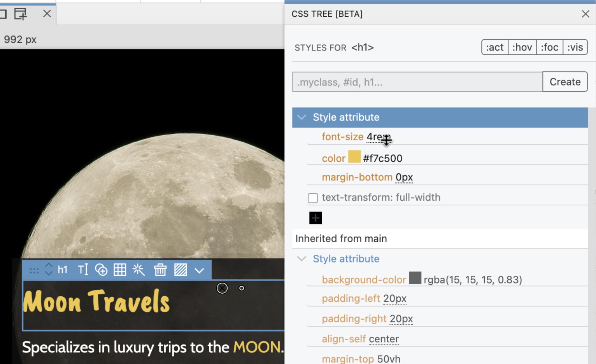Viewport: 596px width, 364px height.
Task: Click the yellow MOON word in tagline
Action: click(x=257, y=347)
